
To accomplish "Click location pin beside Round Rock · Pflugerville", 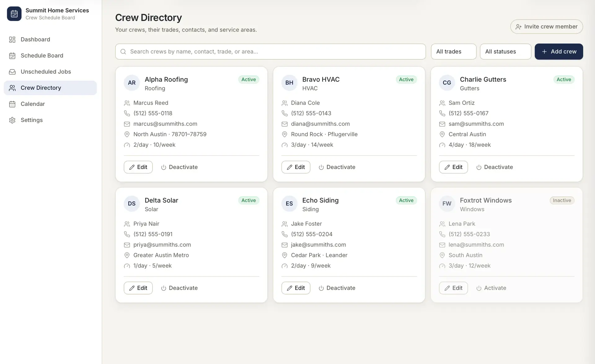I will pos(284,134).
